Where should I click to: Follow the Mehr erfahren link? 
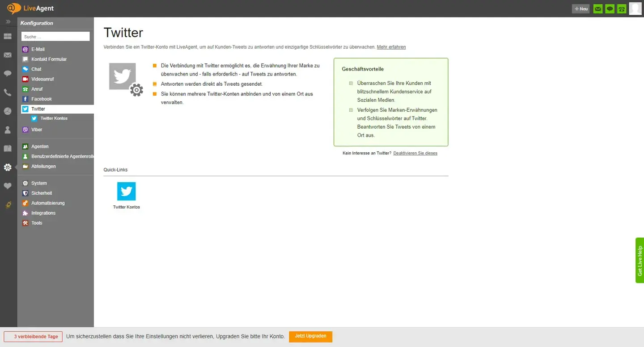point(391,47)
